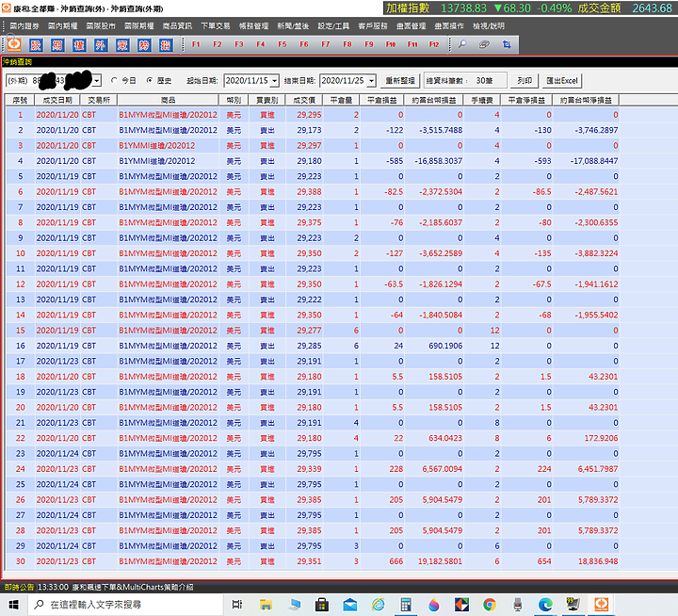Click the magnifier search toolbar icon

coord(462,44)
